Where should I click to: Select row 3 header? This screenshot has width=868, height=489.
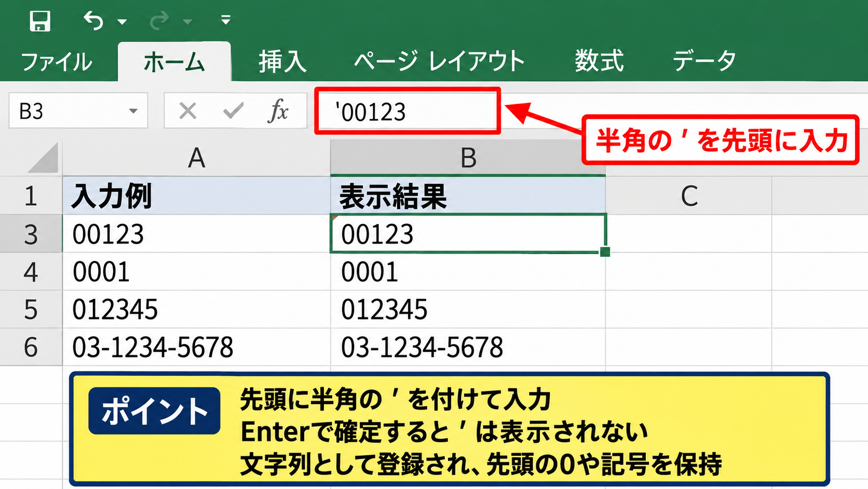click(x=31, y=234)
